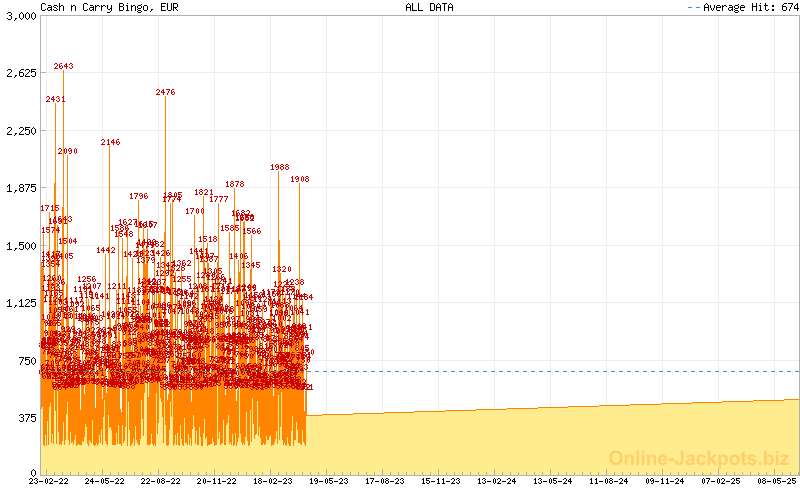This screenshot has height=490, width=800.
Task: Select the 2476 data point label
Action: tap(165, 92)
